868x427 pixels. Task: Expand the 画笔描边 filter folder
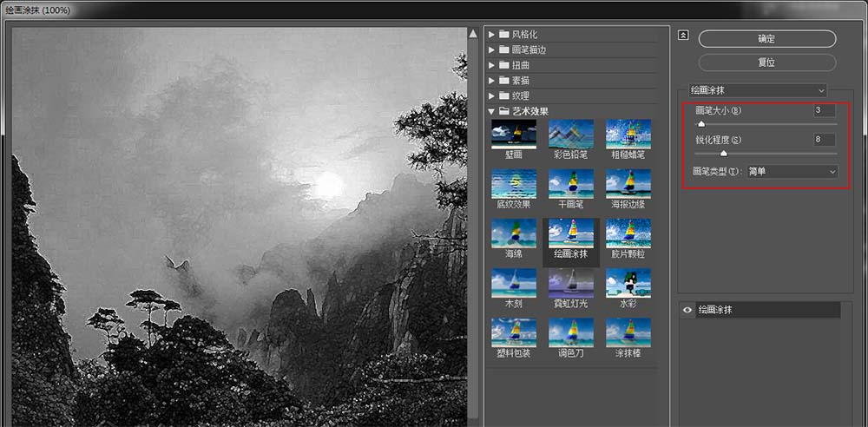(491, 49)
